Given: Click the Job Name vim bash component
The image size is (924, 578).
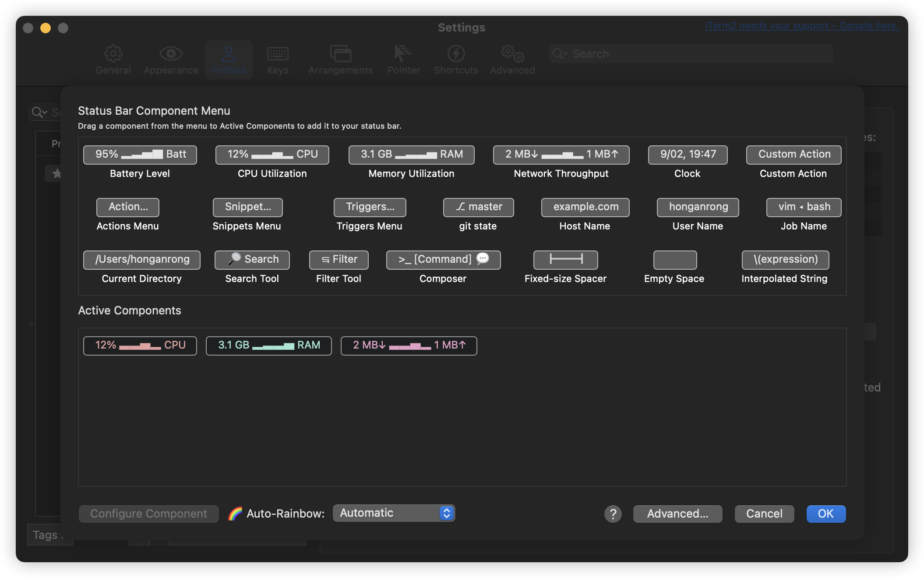Looking at the screenshot, I should click(804, 207).
